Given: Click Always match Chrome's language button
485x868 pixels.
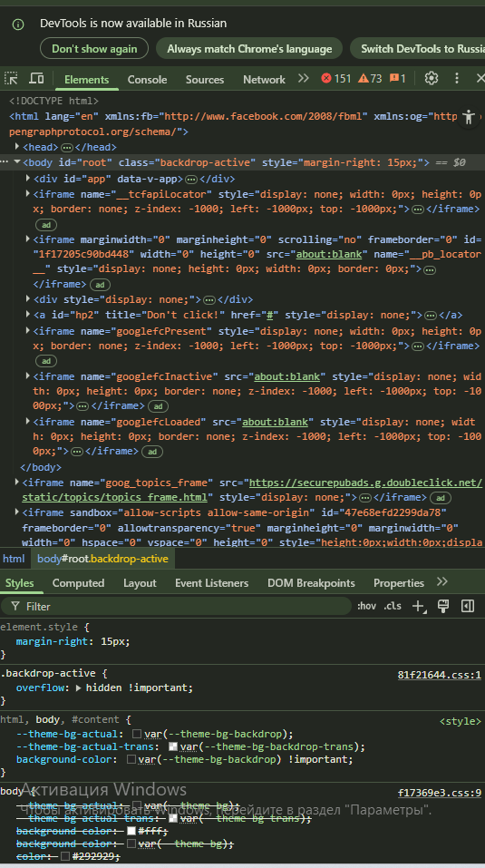Looking at the screenshot, I should (249, 49).
